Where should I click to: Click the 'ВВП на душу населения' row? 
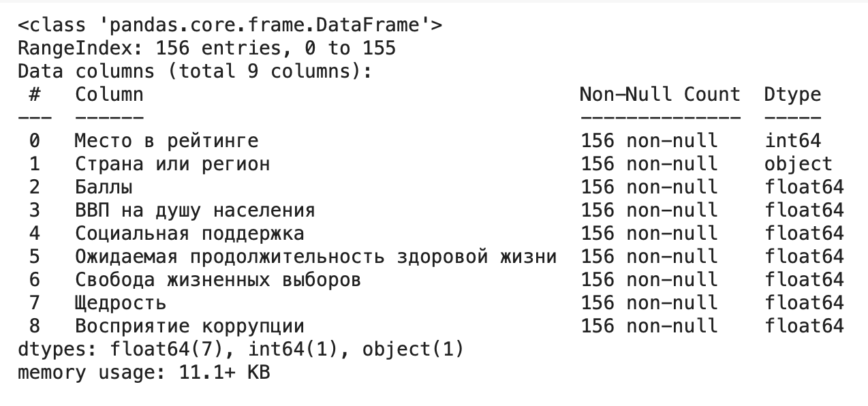[195, 210]
